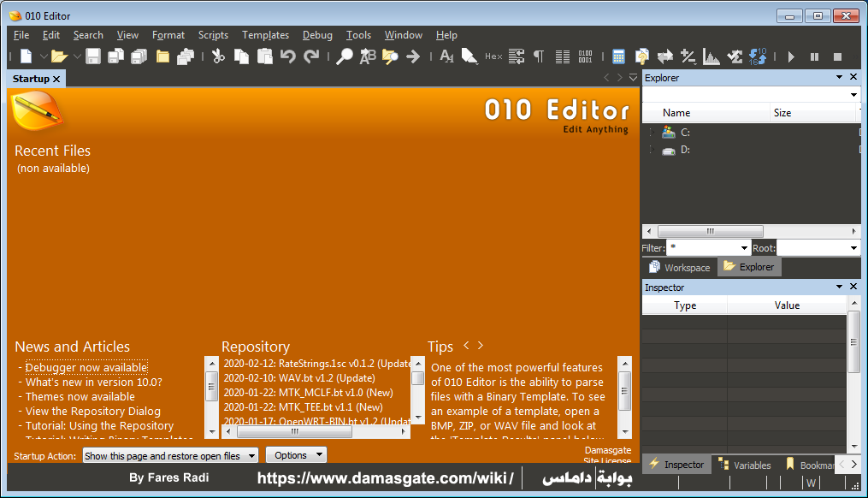Screen dimensions: 868x498
Task: Open the Debug menu
Action: click(317, 35)
